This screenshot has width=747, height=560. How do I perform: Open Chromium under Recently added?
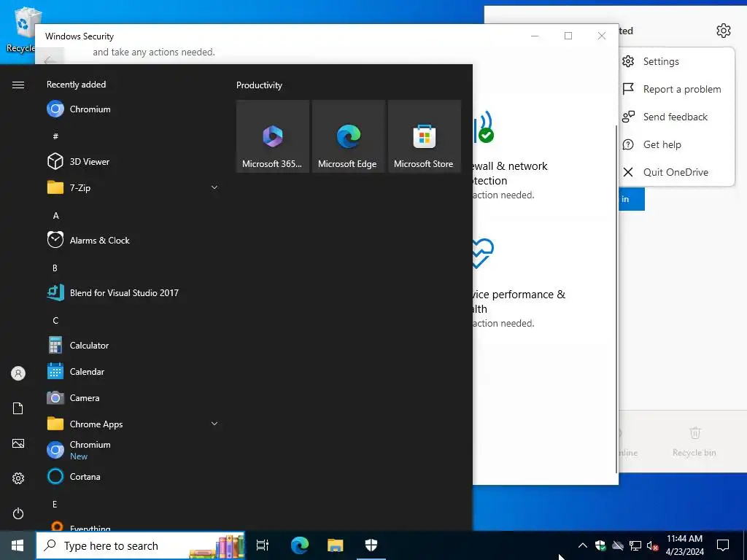[133, 109]
